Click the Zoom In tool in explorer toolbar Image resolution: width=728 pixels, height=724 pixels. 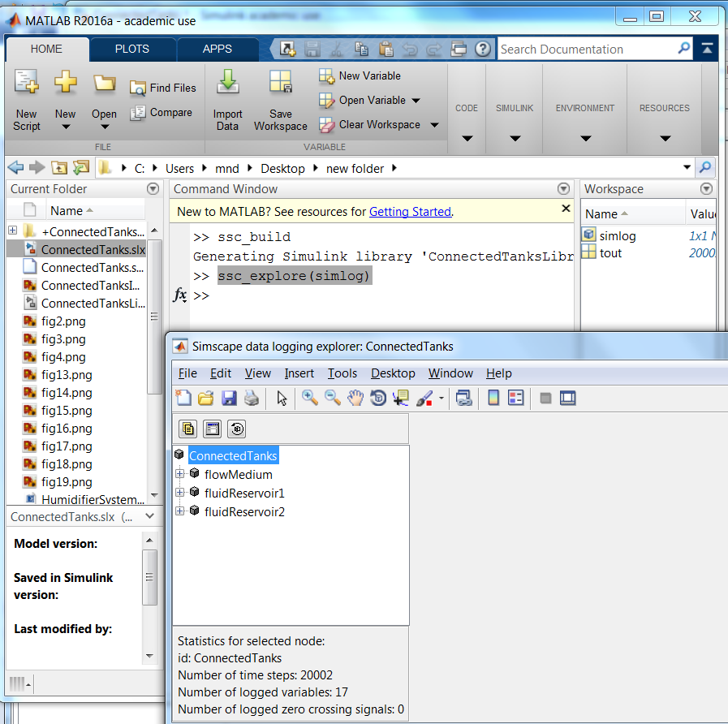pos(309,398)
